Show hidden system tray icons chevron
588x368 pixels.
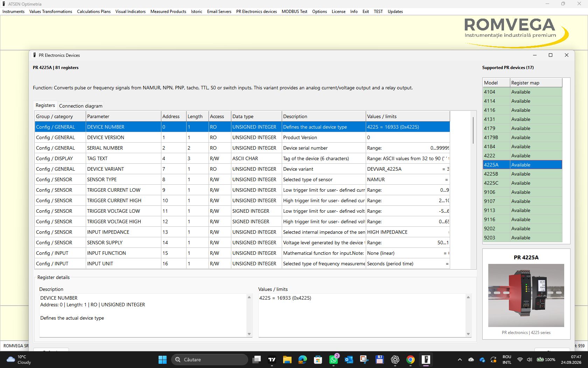pyautogui.click(x=460, y=360)
